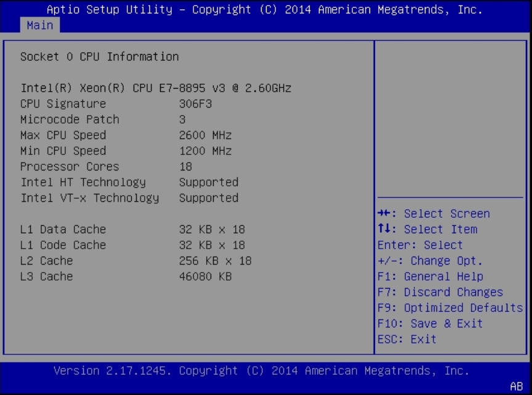The width and height of the screenshot is (532, 395).
Task: Click the F10: Save & Exit line
Action: click(430, 324)
